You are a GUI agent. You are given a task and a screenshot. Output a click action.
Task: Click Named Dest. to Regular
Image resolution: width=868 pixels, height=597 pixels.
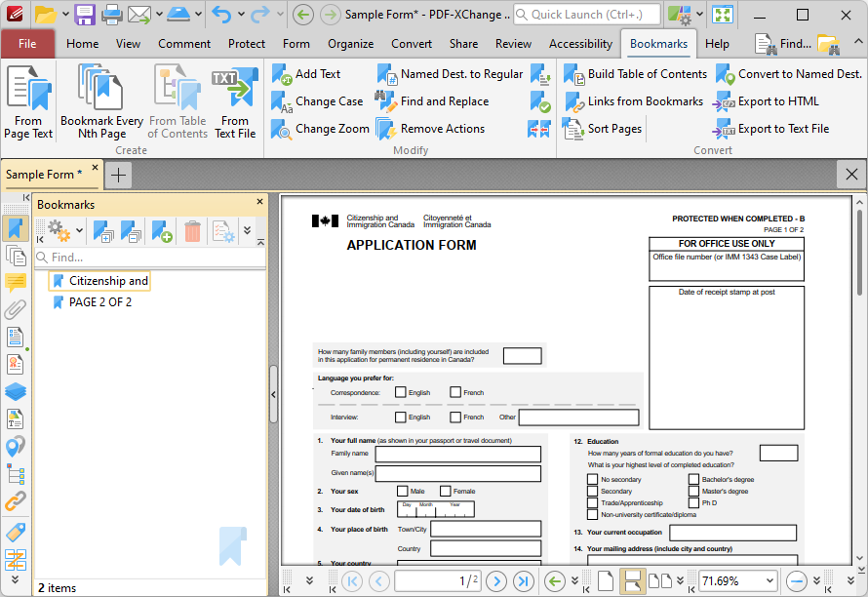pos(450,74)
